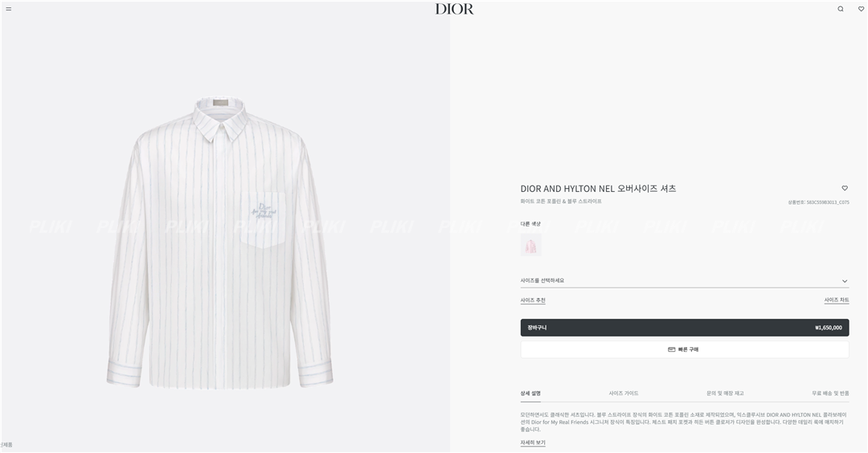Select the 상세 설명 tab

(x=530, y=394)
